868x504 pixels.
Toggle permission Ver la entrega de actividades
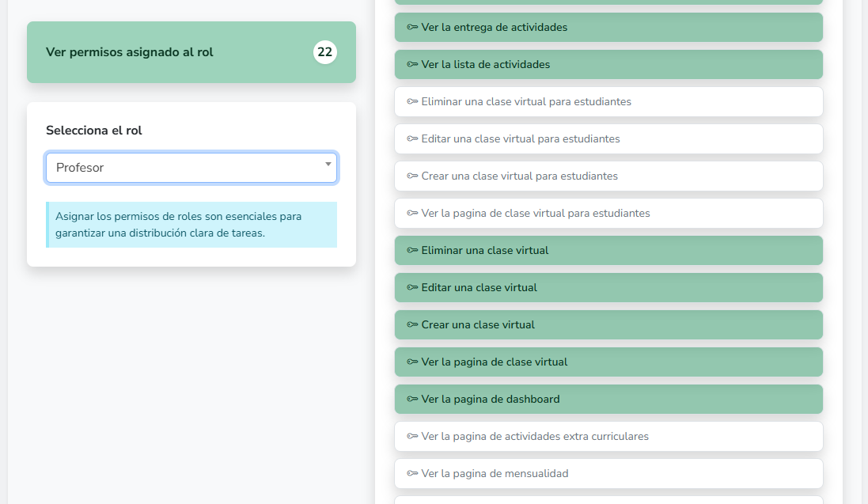(x=608, y=27)
